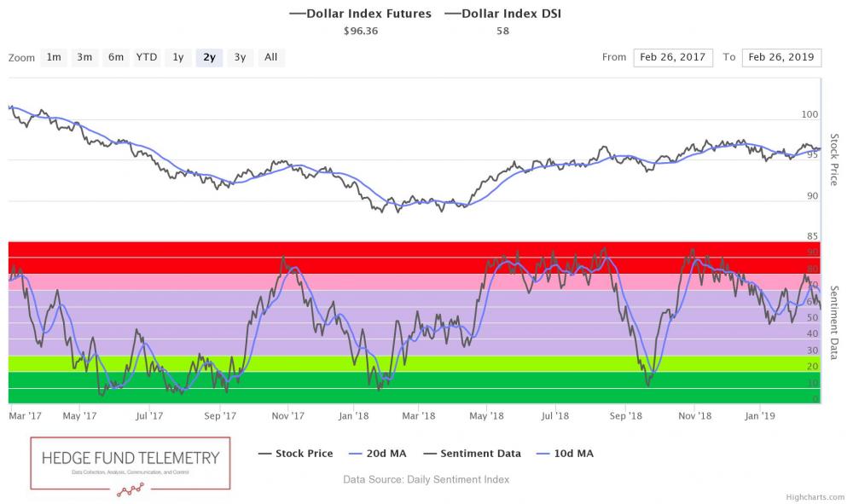Select the 3m zoom range button
This screenshot has width=853, height=504.
(84, 57)
